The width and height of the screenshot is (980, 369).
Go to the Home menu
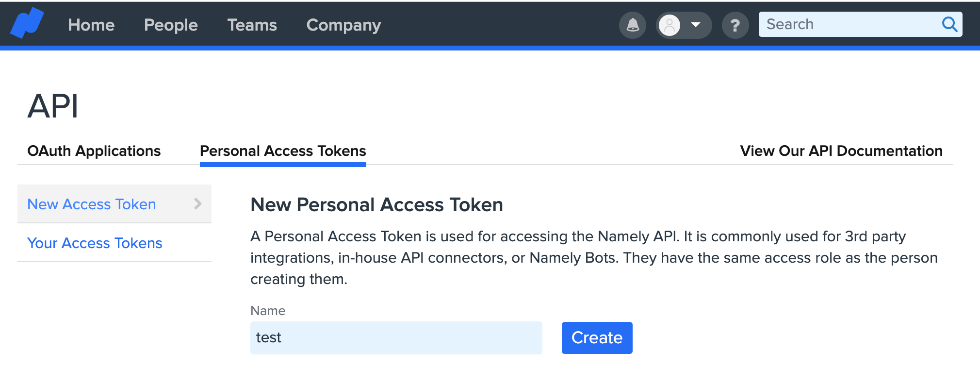click(x=91, y=25)
